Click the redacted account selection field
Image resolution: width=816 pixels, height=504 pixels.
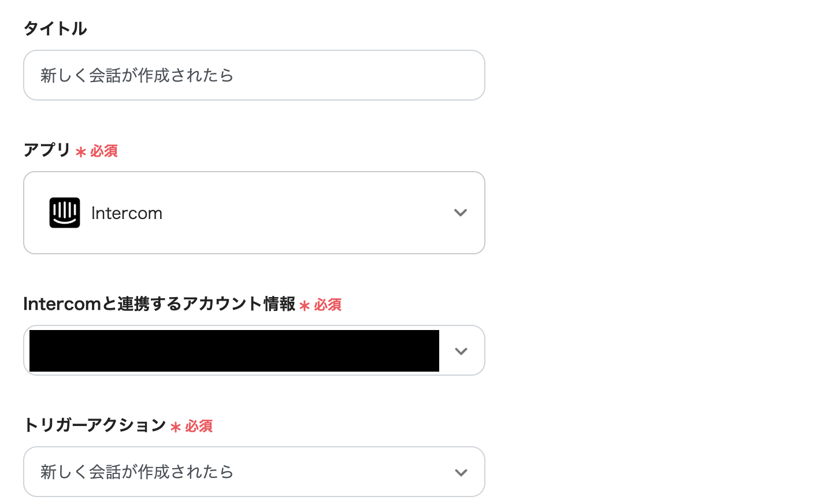(x=234, y=351)
